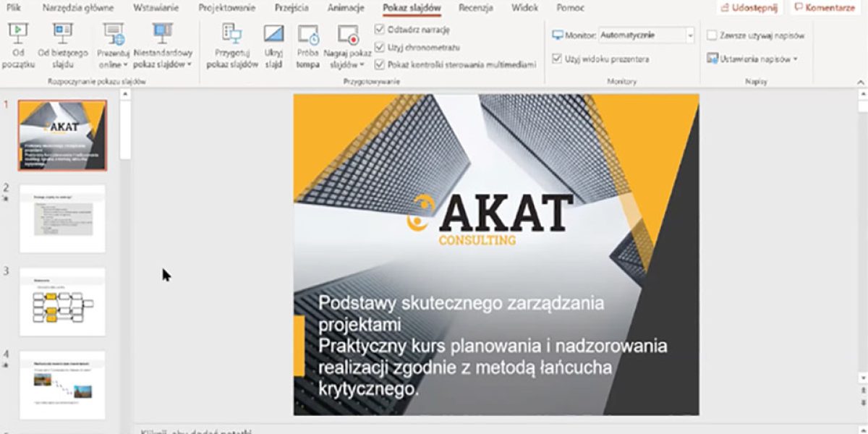Open Niestandardowy pokaz slajdów icon
This screenshot has width=868, height=434.
coord(163,33)
